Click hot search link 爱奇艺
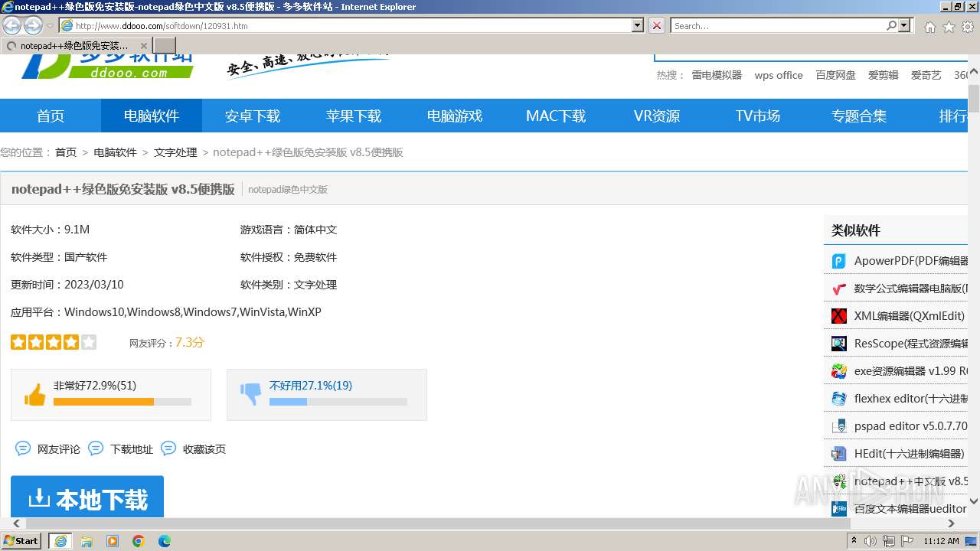Image resolution: width=980 pixels, height=551 pixels. 926,75
